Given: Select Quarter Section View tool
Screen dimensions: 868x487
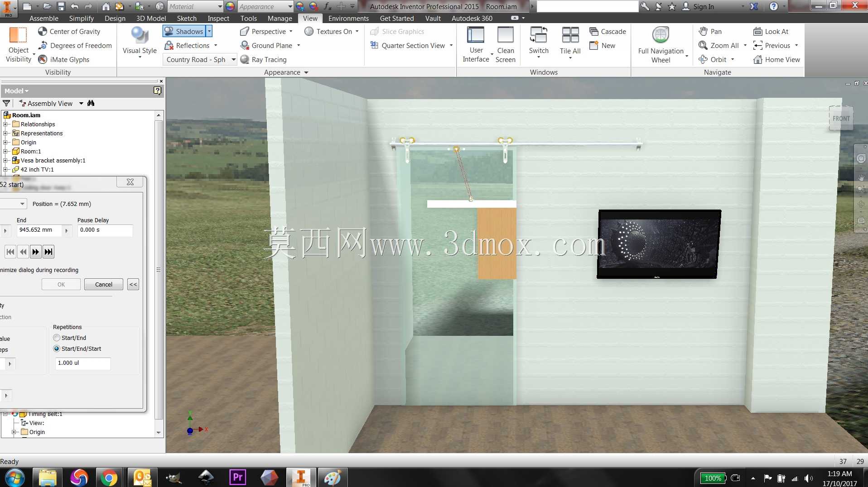Looking at the screenshot, I should [x=408, y=45].
